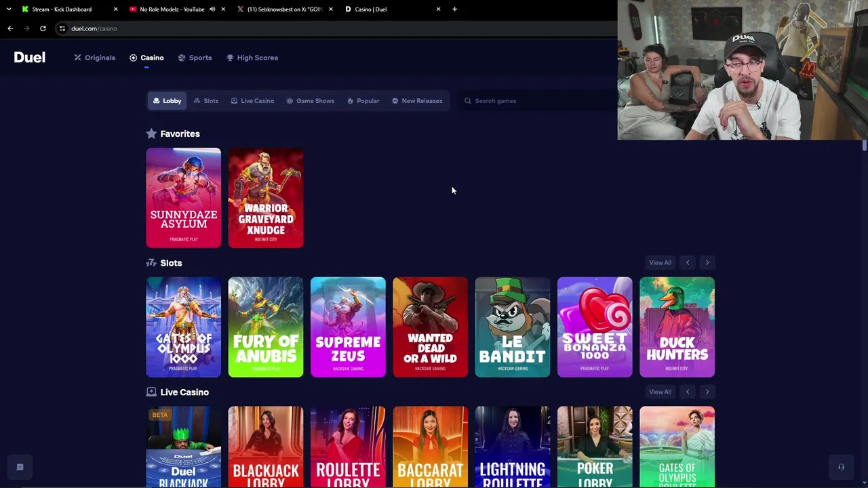This screenshot has width=868, height=488.
Task: Launch Fury of Anubis slot
Action: point(266,327)
